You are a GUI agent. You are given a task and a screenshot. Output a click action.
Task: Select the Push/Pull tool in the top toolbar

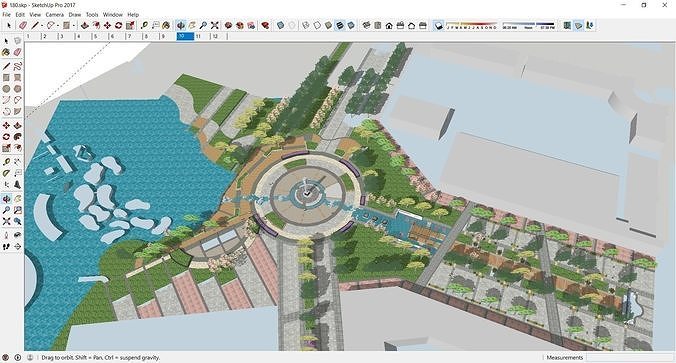tap(85, 25)
